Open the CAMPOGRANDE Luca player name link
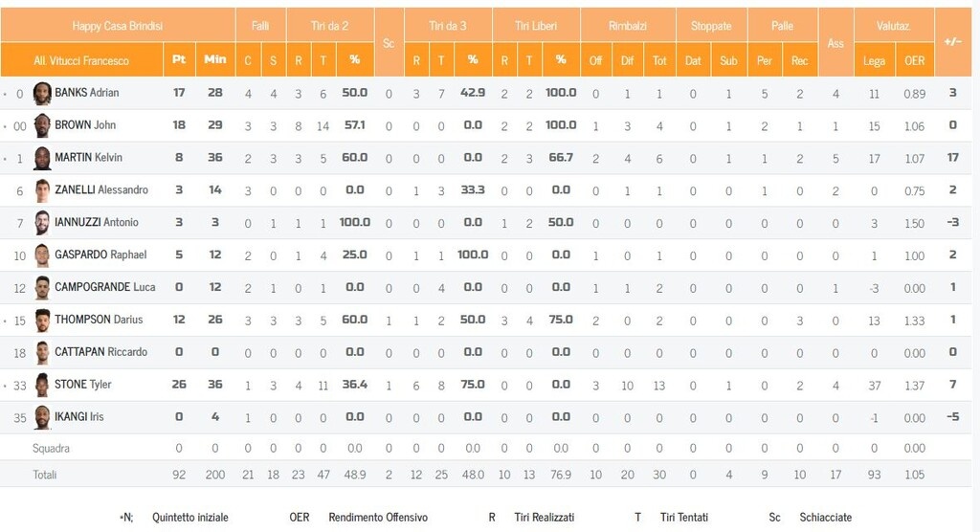Screen dimensions: 980x532 coord(104,288)
